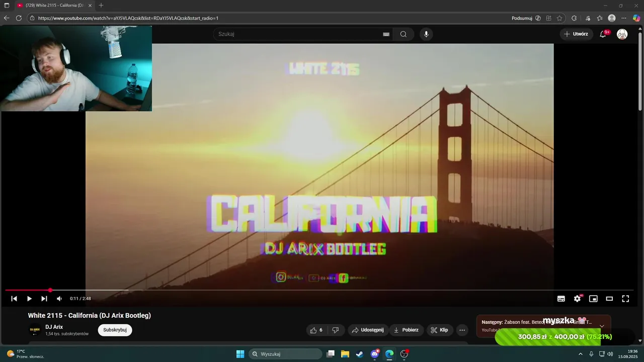Expand the Następny up-next panel chevron
The image size is (644, 362).
coord(602,326)
